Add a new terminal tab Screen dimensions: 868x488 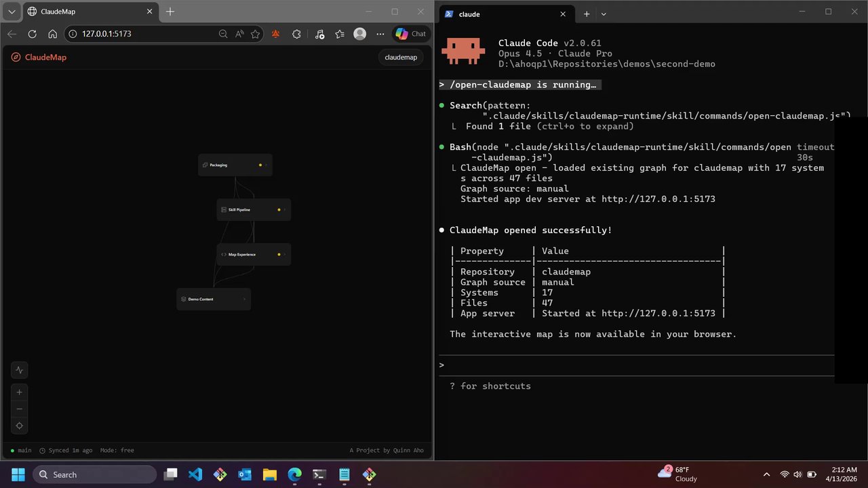tap(587, 14)
